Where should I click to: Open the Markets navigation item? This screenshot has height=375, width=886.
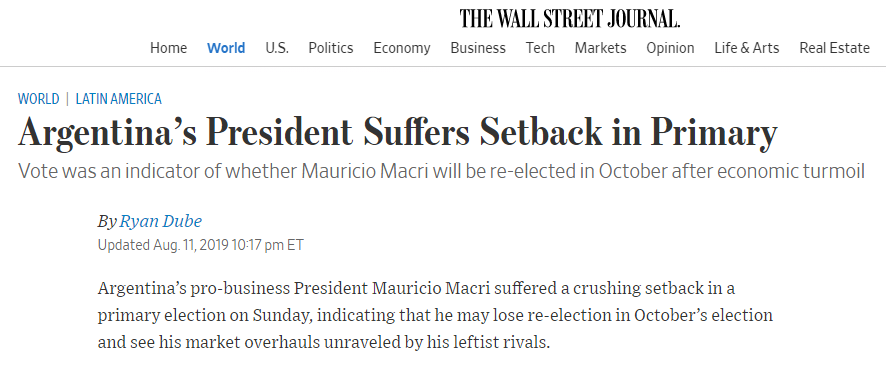click(601, 48)
